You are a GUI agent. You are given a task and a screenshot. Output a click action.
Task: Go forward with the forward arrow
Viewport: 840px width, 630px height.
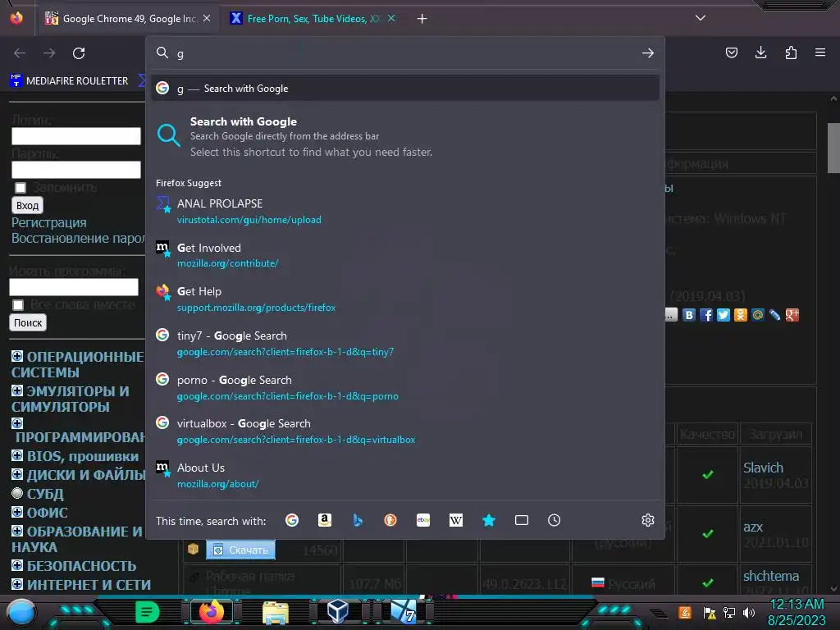click(x=49, y=53)
